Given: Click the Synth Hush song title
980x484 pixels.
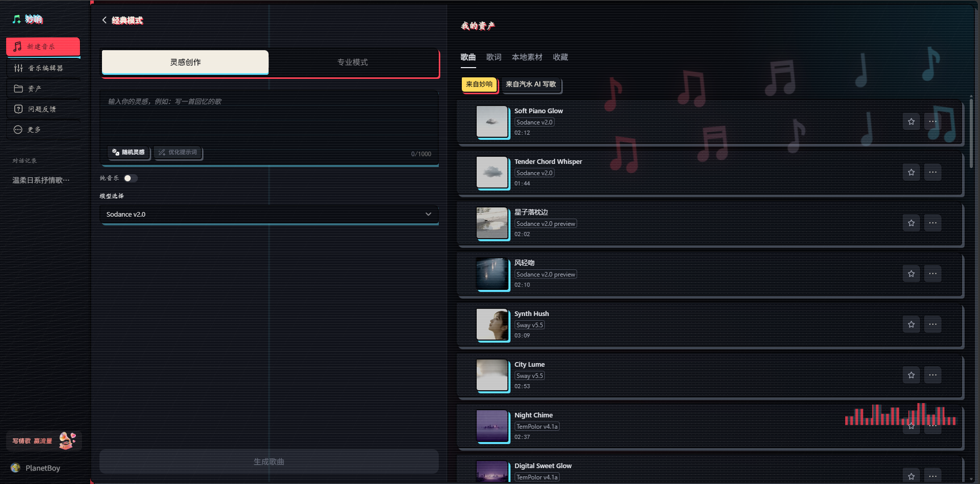Looking at the screenshot, I should (532, 314).
